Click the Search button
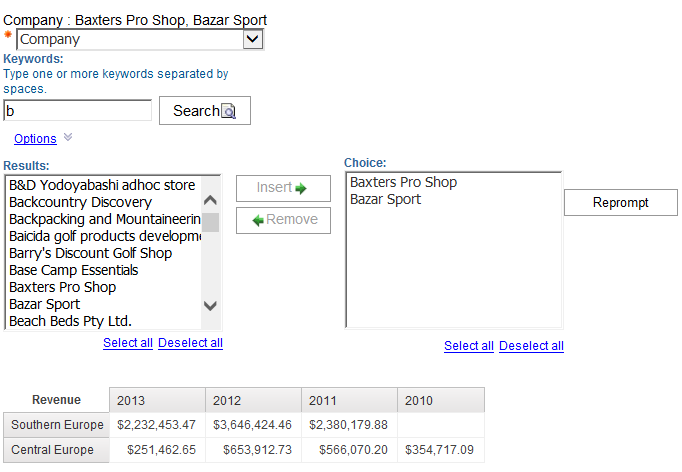 [205, 110]
